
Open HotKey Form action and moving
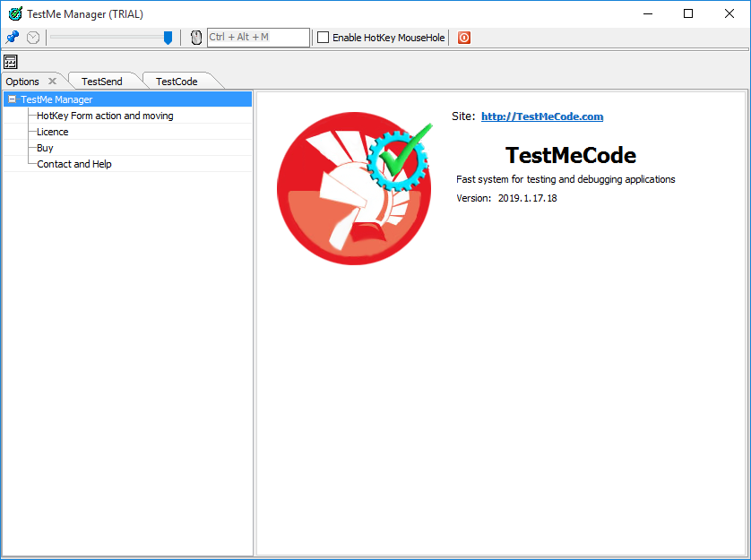(x=105, y=116)
